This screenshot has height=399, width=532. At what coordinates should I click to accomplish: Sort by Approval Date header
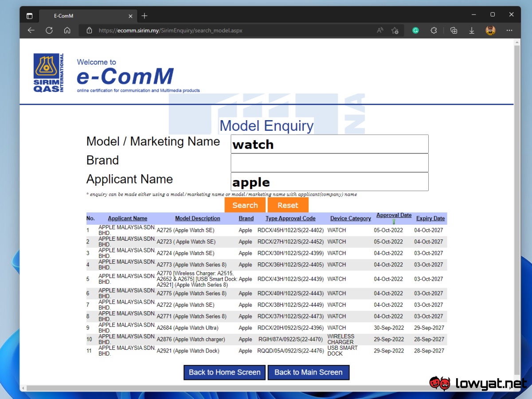[394, 215]
